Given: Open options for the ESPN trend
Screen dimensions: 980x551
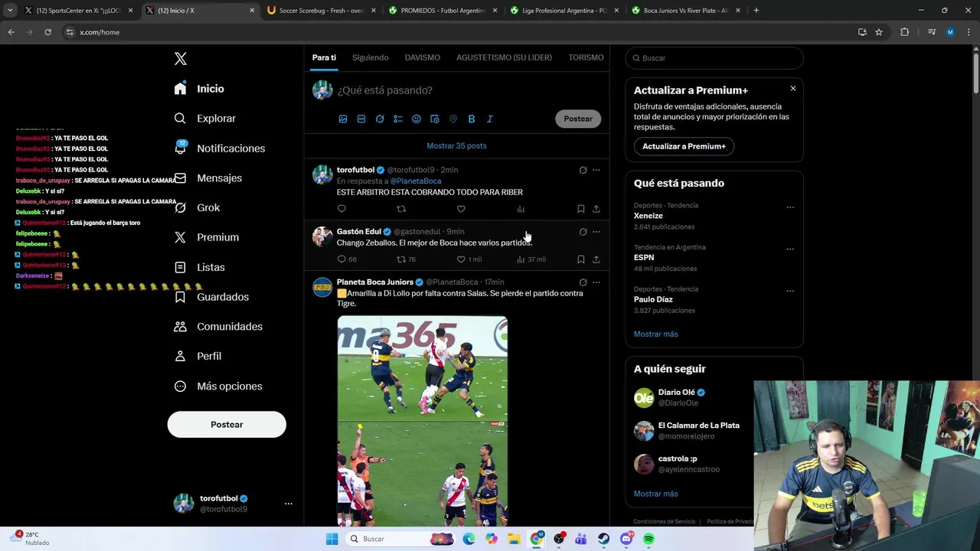Looking at the screenshot, I should [790, 249].
